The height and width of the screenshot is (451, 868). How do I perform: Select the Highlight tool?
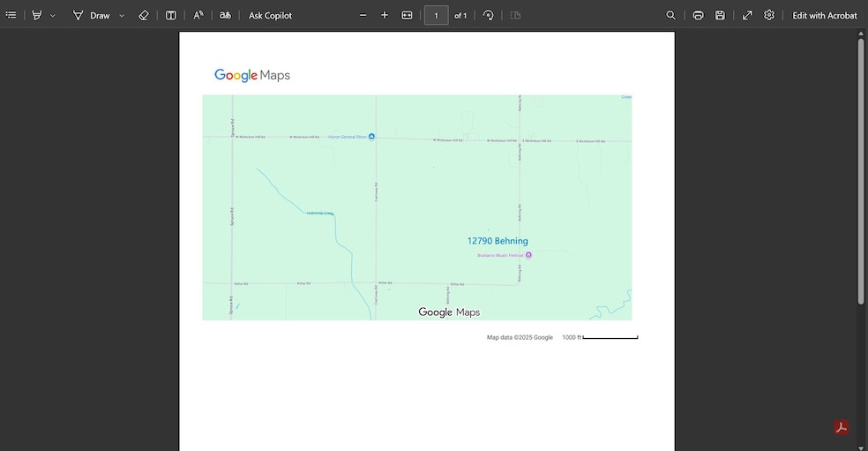point(37,15)
